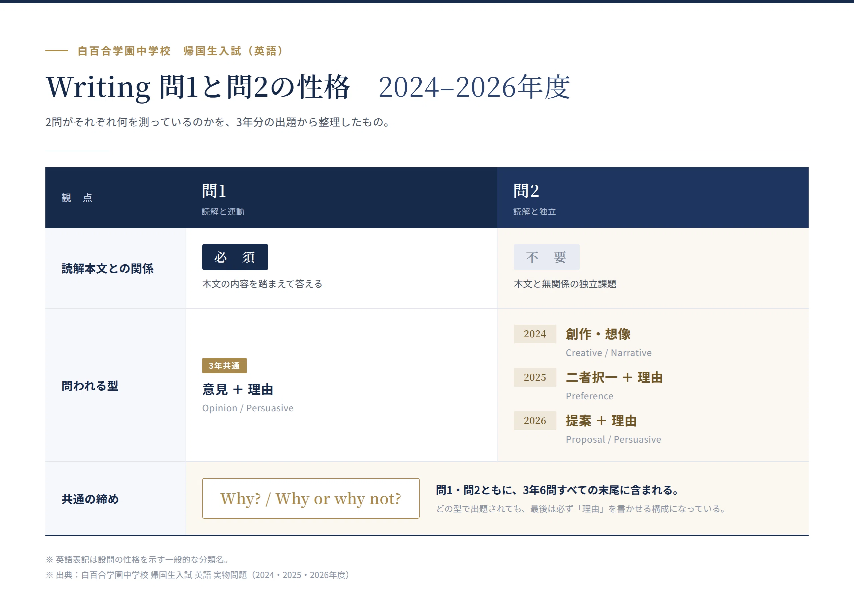Viewport: 854px width, 616px height.
Task: Click the 読解と独立 subheading
Action: (534, 211)
